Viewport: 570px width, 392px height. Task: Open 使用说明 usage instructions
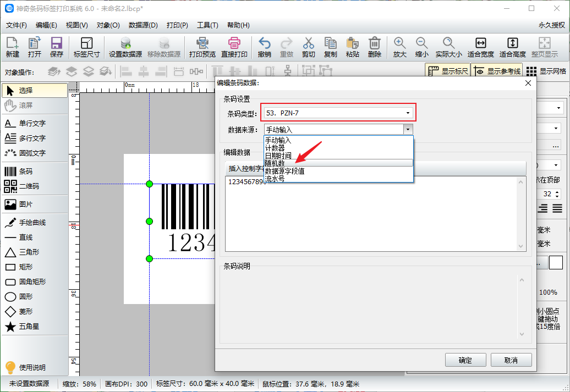[25, 367]
